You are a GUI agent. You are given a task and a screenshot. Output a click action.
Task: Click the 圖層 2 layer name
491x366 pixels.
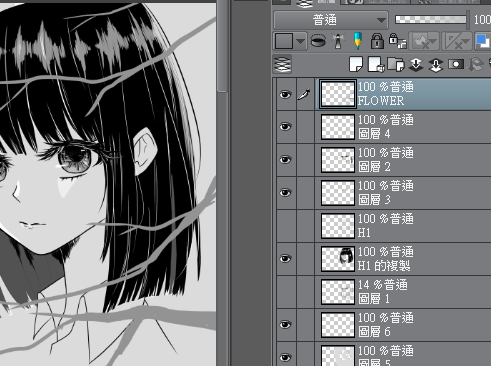374,167
